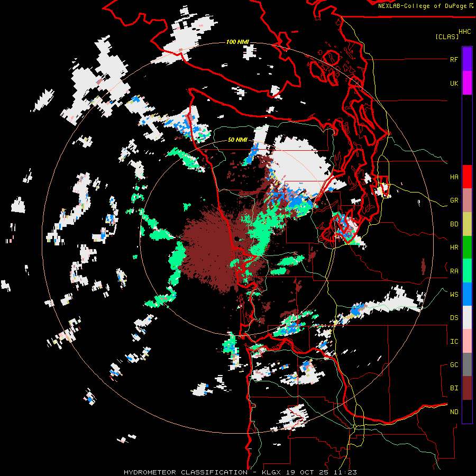The image size is (476, 476).
Task: Click the IC light pink legend swatch
Action: tap(467, 341)
